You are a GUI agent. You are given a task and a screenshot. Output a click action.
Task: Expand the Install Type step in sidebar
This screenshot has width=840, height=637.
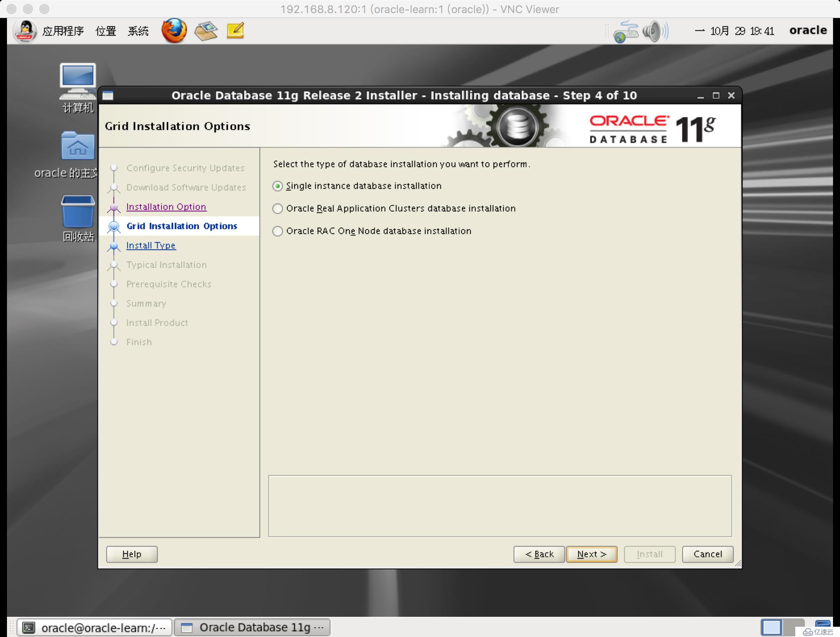(x=151, y=245)
